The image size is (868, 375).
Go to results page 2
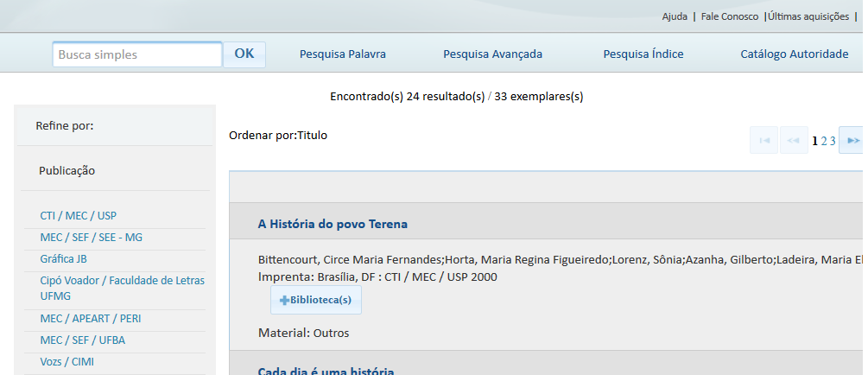tap(824, 141)
